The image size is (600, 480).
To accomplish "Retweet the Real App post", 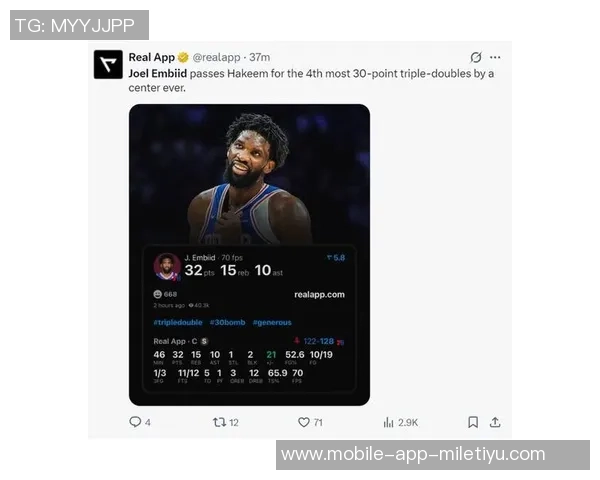I will point(219,422).
